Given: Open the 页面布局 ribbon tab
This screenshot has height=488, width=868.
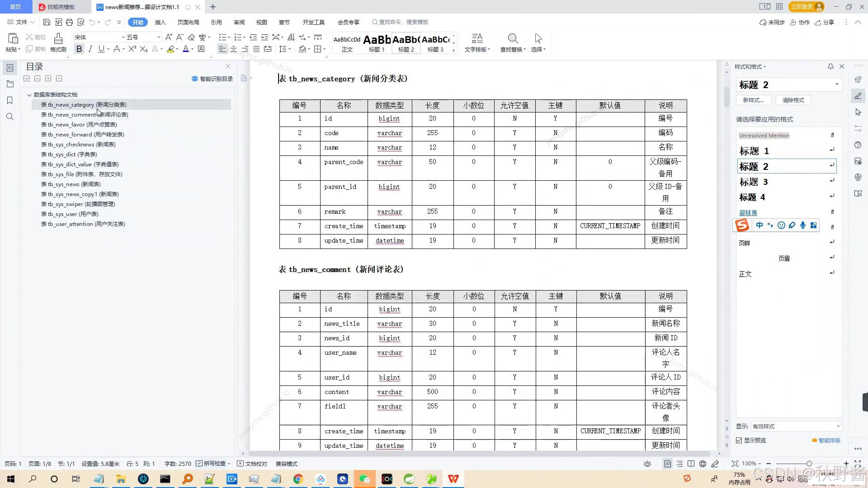Looking at the screenshot, I should pos(188,22).
